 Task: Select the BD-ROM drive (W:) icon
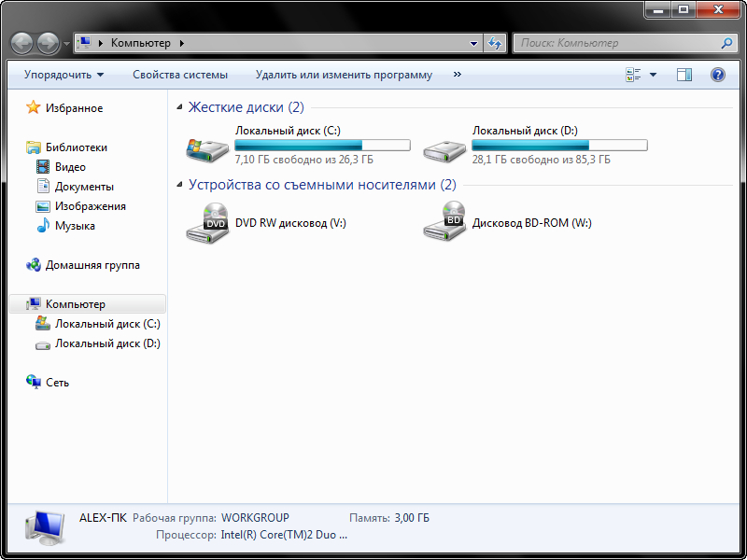point(444,221)
